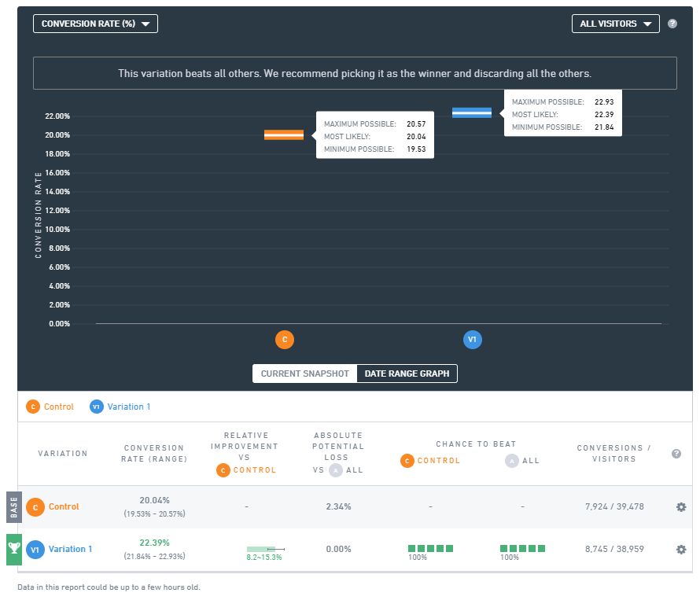Open the Control row settings gear
The image size is (700, 600).
(681, 506)
